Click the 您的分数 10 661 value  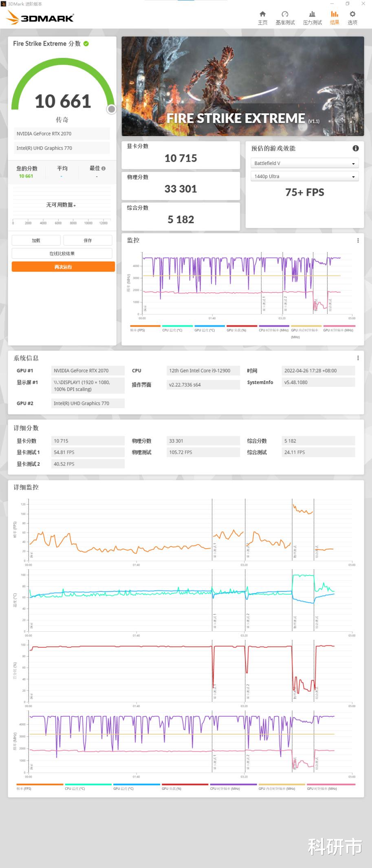[26, 176]
